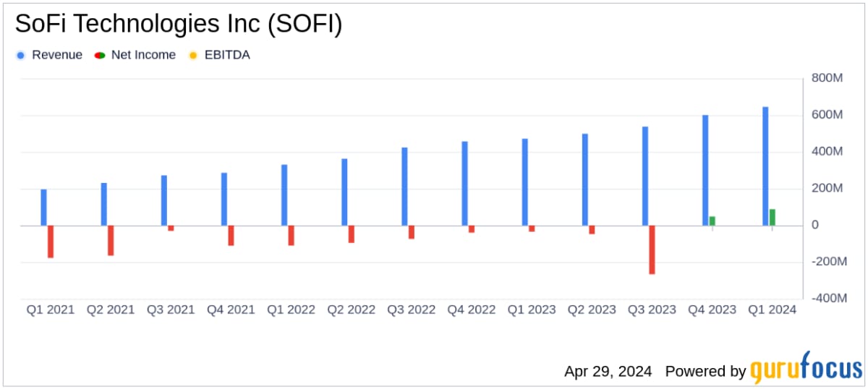
Task: Click the Q1 2024 green net income bar
Action: [772, 218]
